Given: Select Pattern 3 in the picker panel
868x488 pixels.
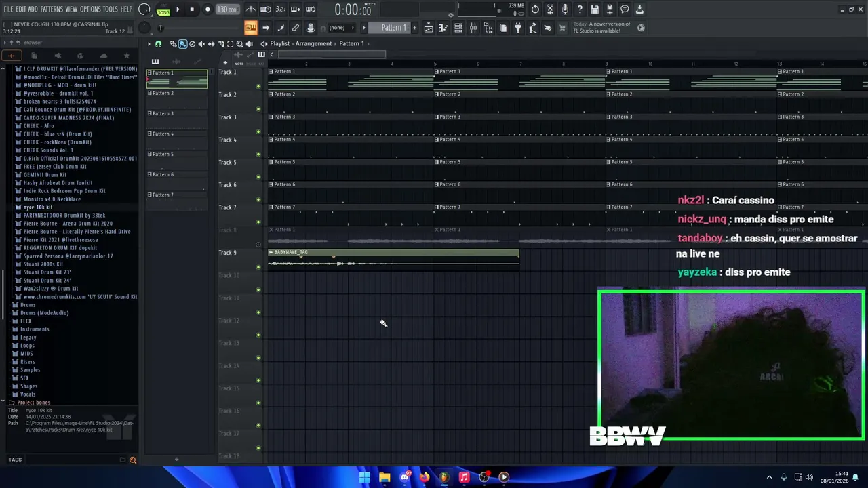Looking at the screenshot, I should point(177,120).
